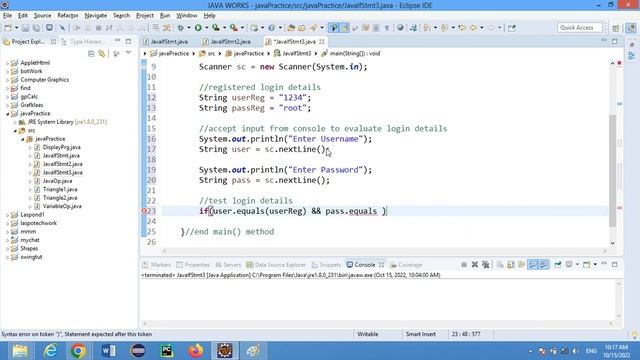Open dropdown arrow next to Debug icon
Image resolution: width=640 pixels, height=360 pixels.
[x=189, y=28]
